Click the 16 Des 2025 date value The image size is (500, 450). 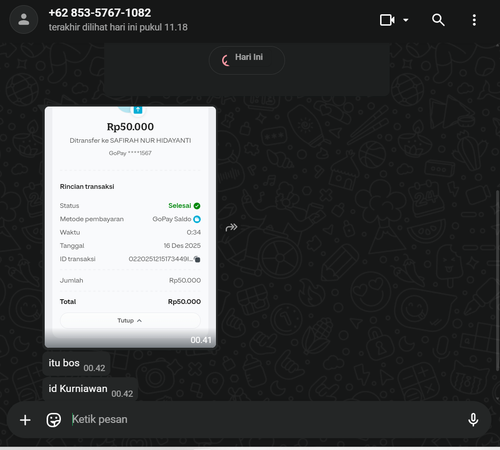(182, 246)
